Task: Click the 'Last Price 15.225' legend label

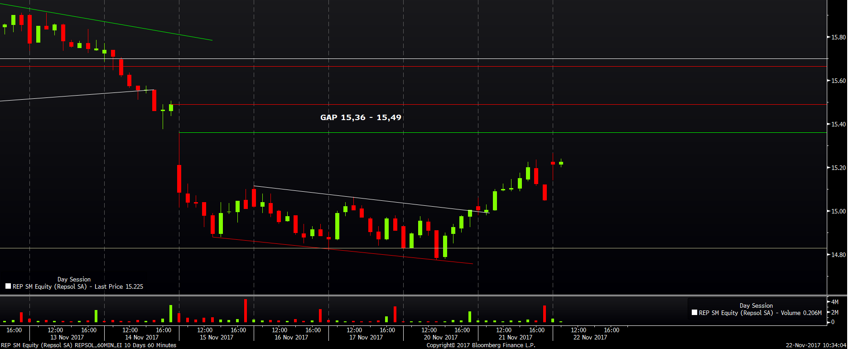Action: click(119, 286)
